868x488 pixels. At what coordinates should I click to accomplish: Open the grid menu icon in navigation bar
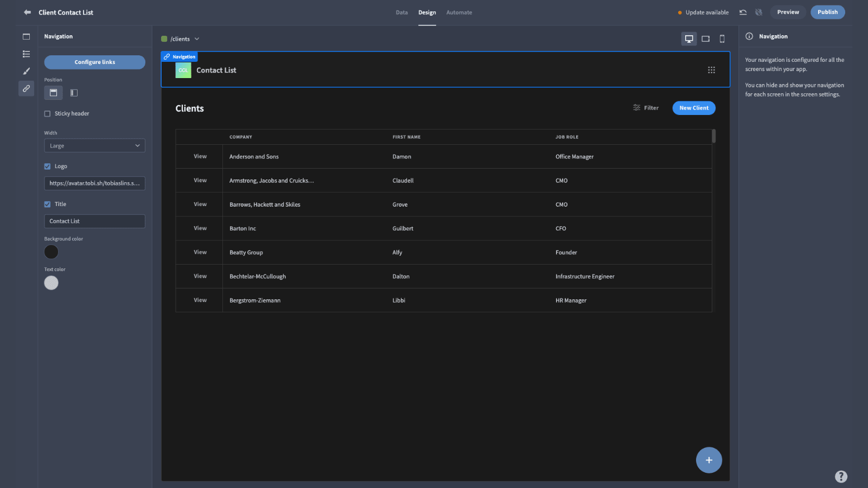point(711,70)
